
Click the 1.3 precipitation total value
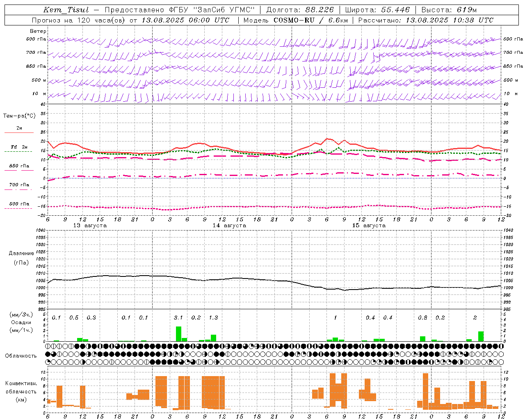[213, 317]
